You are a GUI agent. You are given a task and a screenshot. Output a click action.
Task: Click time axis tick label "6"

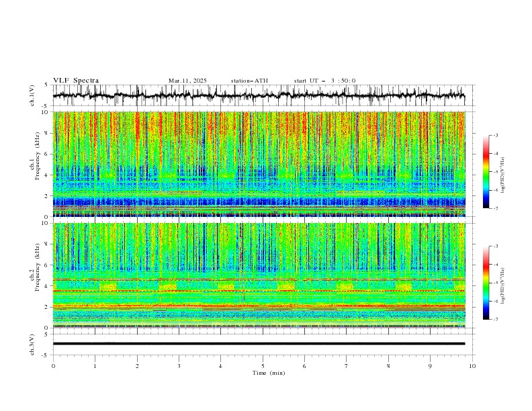[305, 366]
